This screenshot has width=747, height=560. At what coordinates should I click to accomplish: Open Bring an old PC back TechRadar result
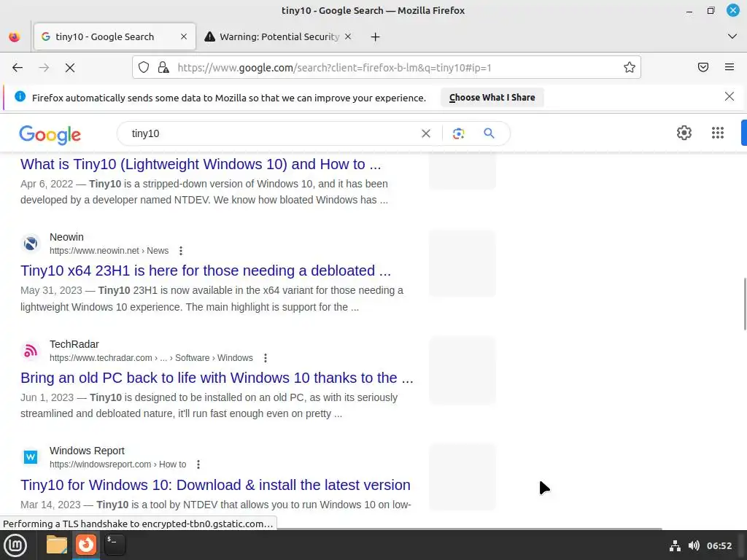pyautogui.click(x=217, y=378)
